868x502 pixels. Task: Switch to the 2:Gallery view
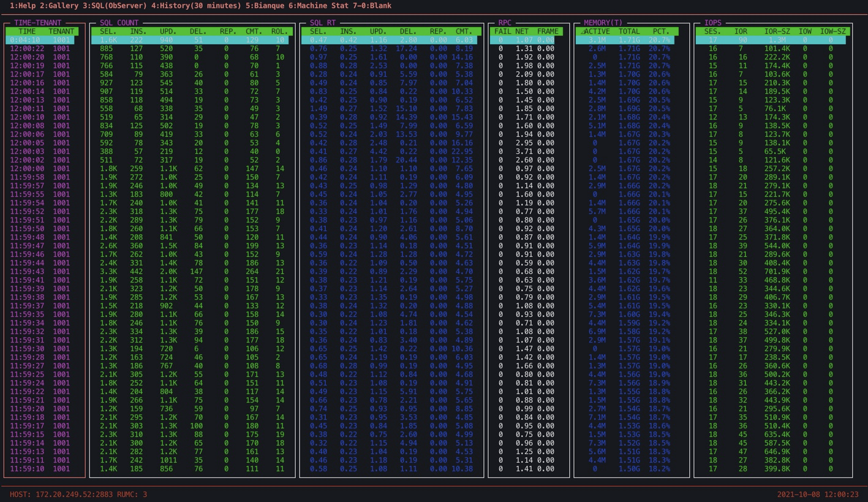coord(59,6)
